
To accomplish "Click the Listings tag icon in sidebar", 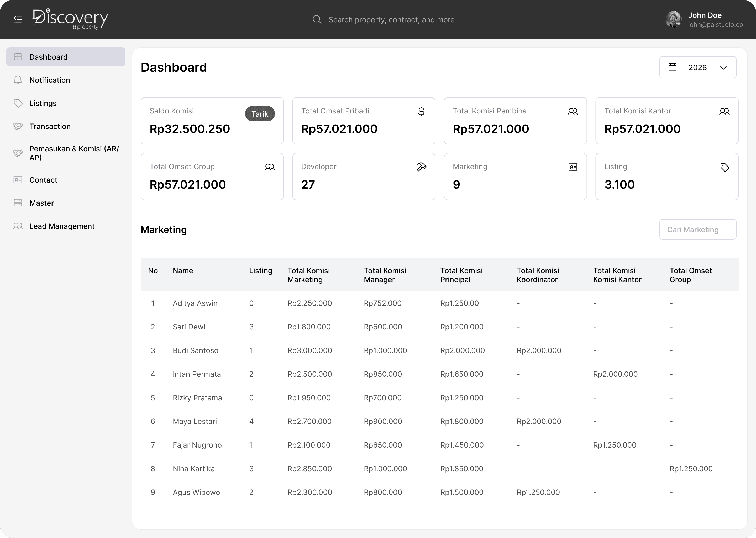I will [x=18, y=103].
